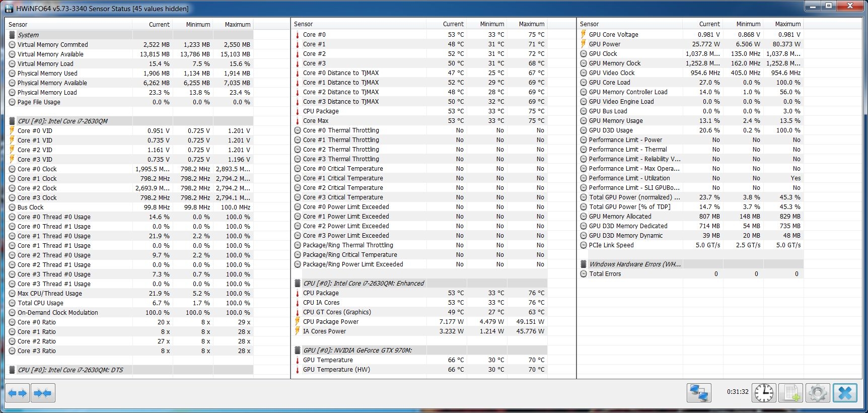The width and height of the screenshot is (868, 413).
Task: Select the Core #2 Distance to TjMAX row
Action: 420,92
